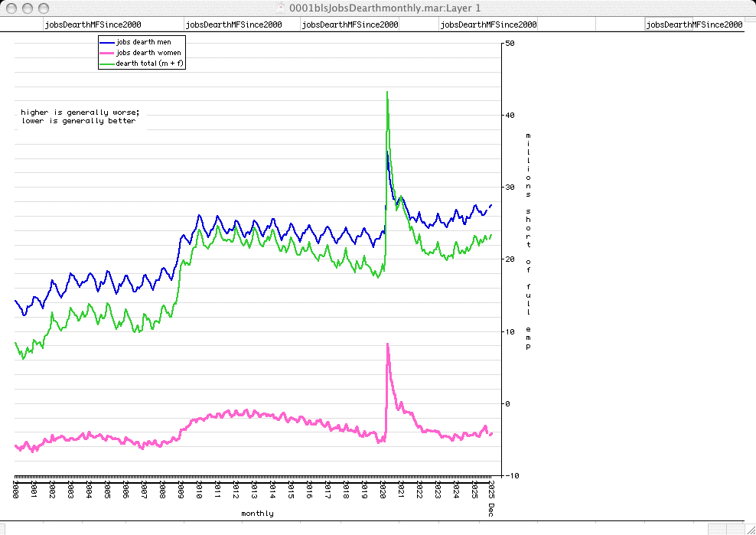The height and width of the screenshot is (535, 756).
Task: Click the horizontal scrollbar at window bottom
Action: tap(352, 529)
